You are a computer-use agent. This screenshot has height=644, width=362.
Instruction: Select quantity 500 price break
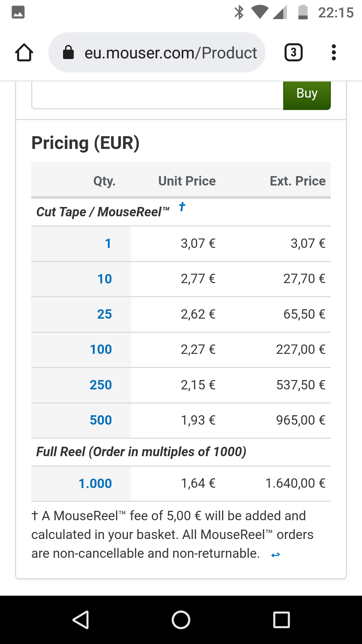101,420
